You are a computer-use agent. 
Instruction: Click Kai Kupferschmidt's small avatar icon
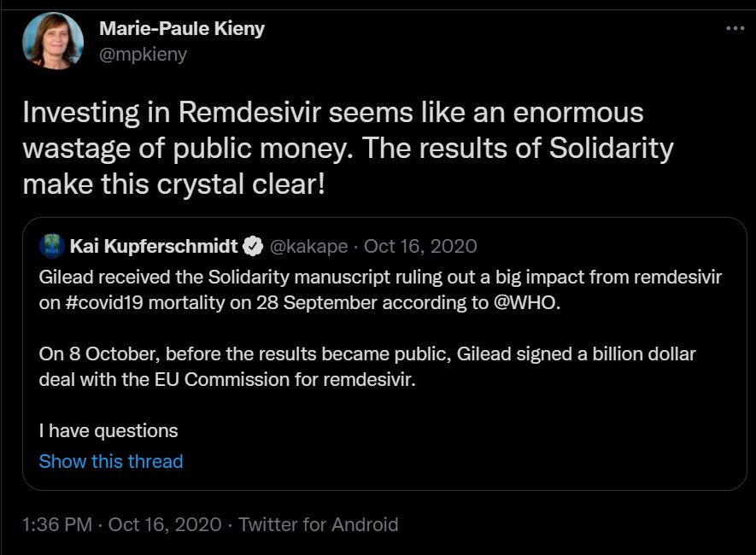(52, 247)
